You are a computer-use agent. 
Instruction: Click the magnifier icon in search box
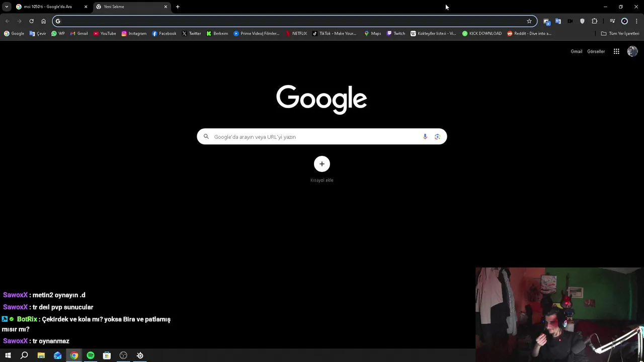[206, 137]
